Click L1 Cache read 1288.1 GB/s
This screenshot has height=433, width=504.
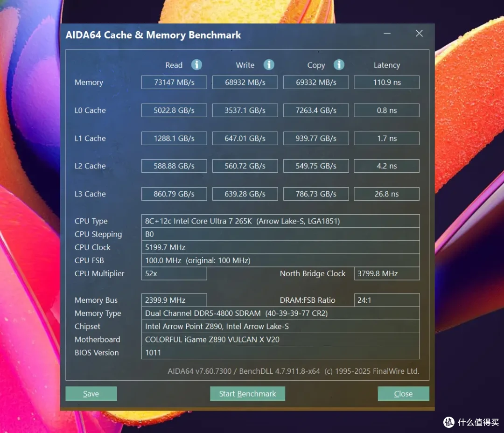[x=174, y=138]
